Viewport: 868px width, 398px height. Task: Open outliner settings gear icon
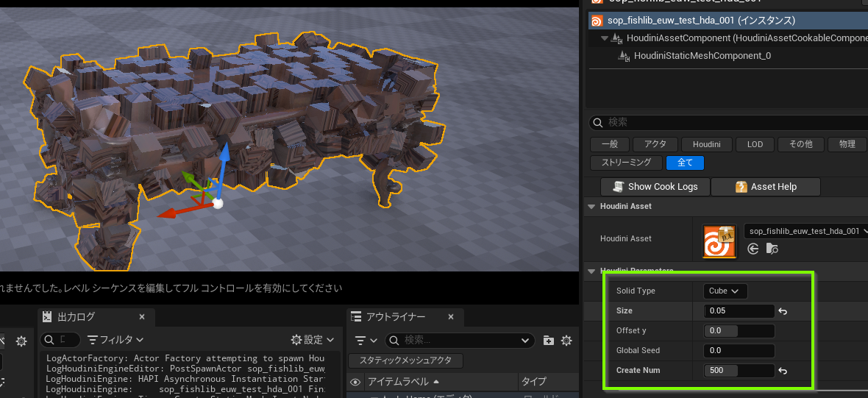pyautogui.click(x=566, y=340)
